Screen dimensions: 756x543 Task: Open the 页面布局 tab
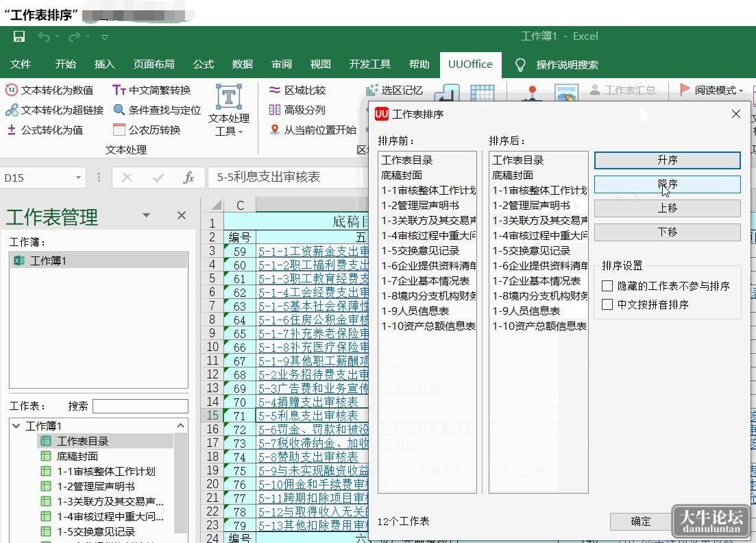(154, 64)
